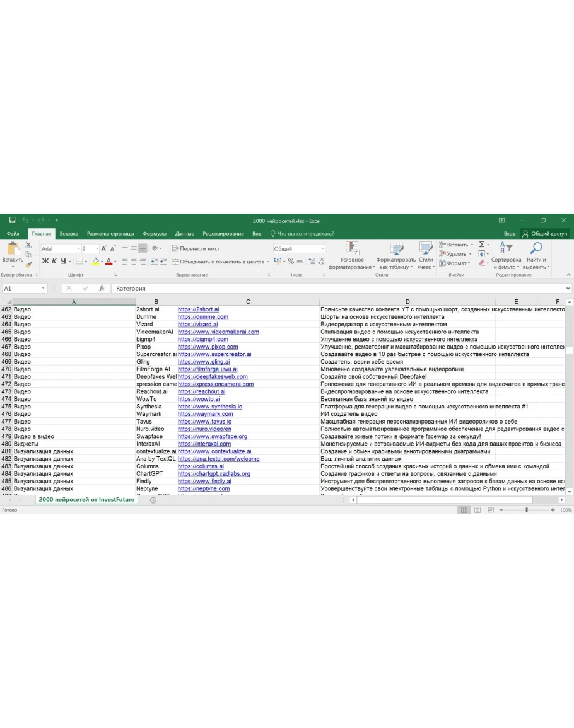Click Delete cells (Удалить) button
574x728 pixels.
tap(455, 254)
